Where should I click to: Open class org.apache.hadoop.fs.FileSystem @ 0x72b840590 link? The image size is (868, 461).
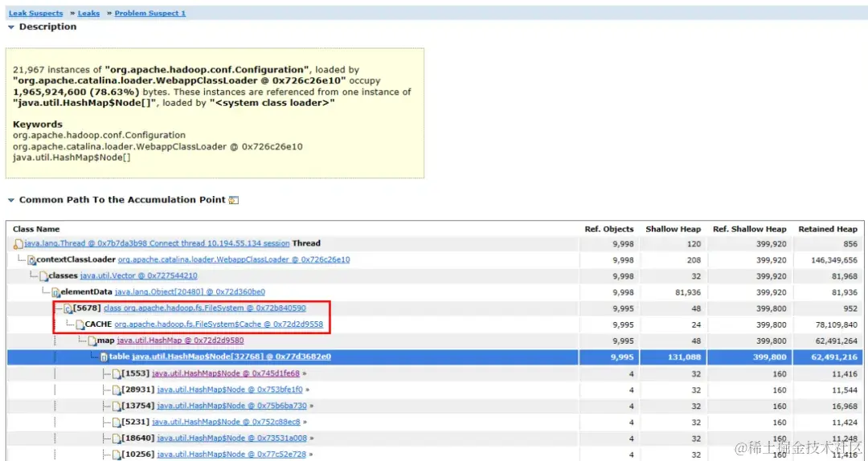205,308
